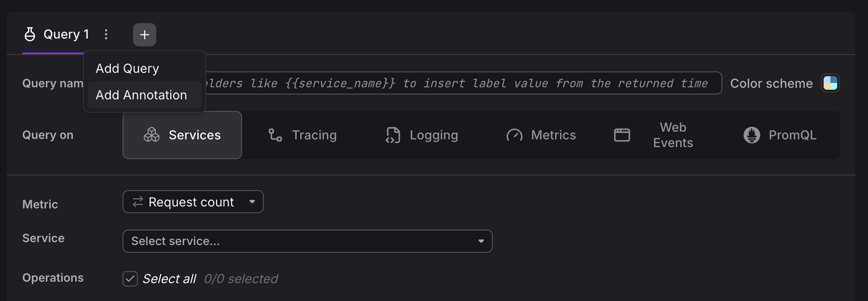Open the Select service dropdown

coord(308,241)
